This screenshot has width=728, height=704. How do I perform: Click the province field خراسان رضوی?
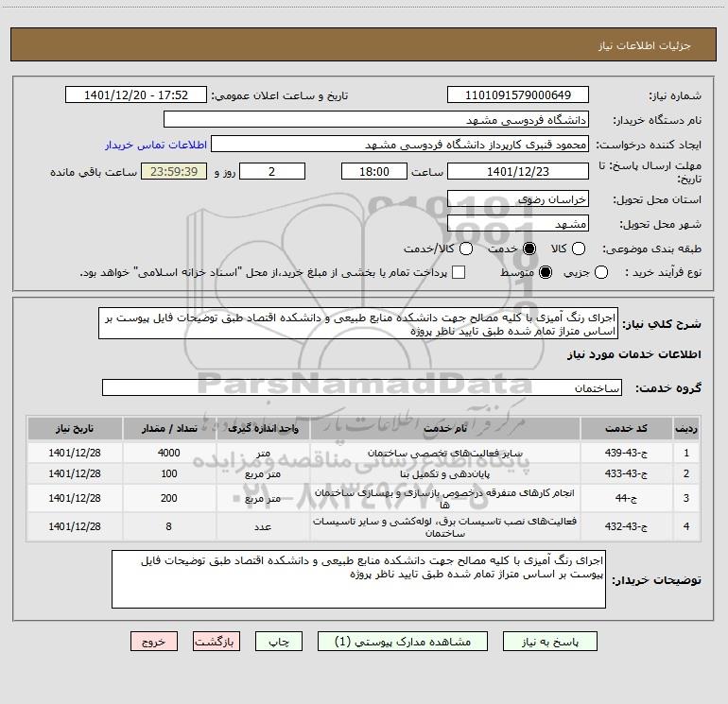518,198
